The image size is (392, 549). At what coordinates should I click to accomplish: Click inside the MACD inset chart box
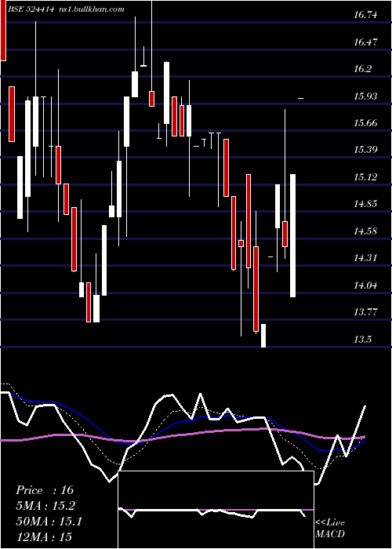(x=216, y=510)
